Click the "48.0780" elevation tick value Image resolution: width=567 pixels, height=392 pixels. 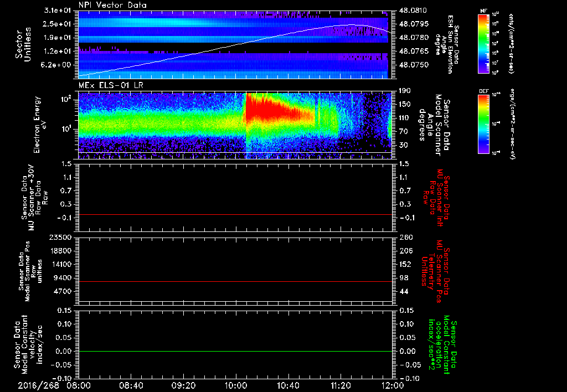click(x=414, y=38)
